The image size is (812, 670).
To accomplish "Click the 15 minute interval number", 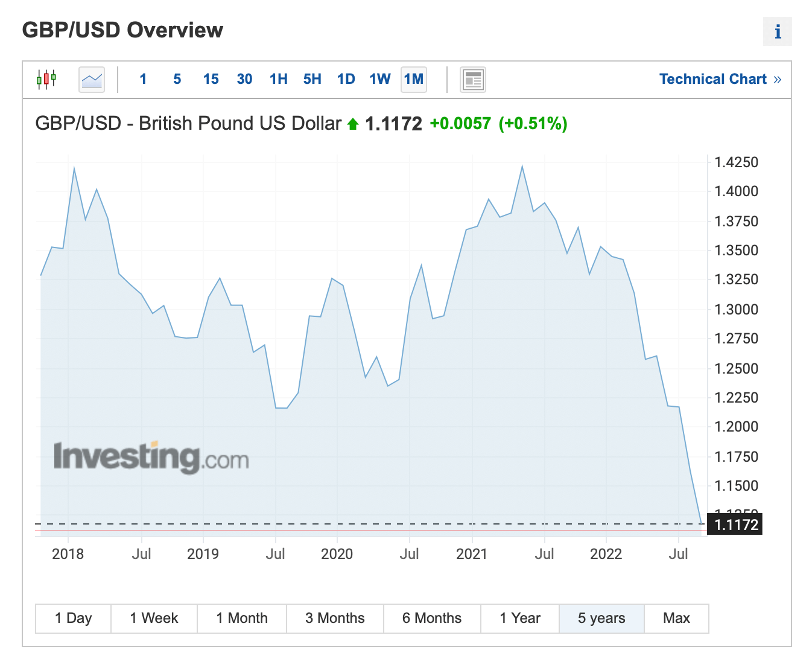I will tap(211, 79).
